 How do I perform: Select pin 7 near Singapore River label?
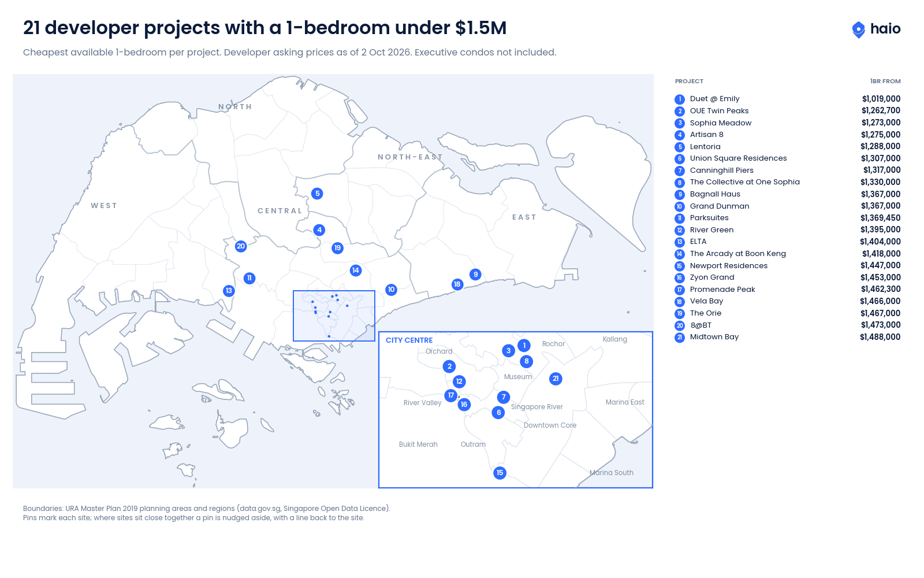pos(504,397)
